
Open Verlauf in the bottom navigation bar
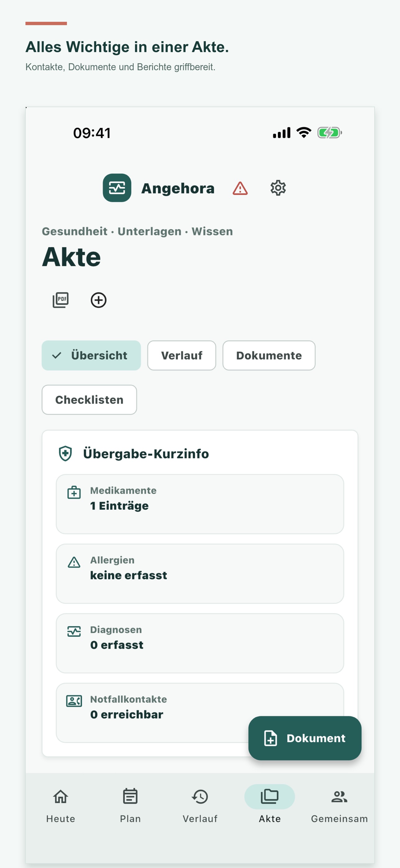click(x=200, y=806)
